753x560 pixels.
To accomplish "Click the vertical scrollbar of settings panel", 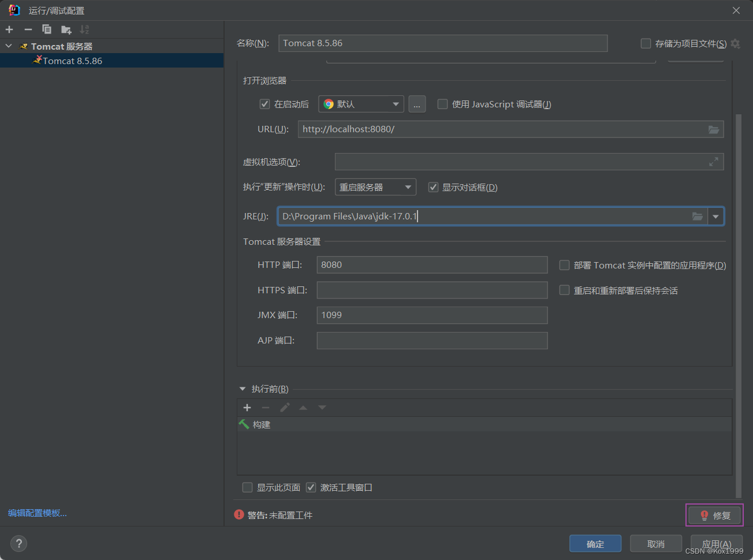I will pos(738,305).
